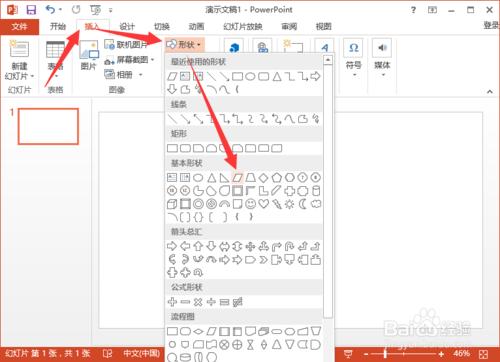Click the 新建幻灯片 new slide button
Viewport: 500px width, 362px height.
pyautogui.click(x=19, y=60)
